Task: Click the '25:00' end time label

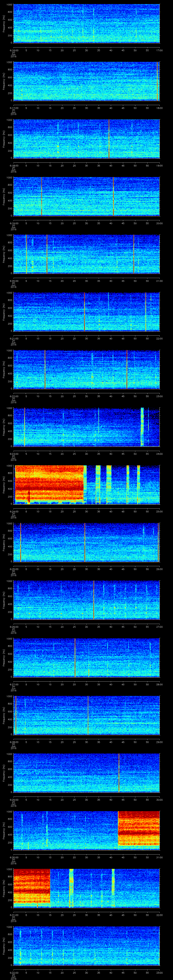Action: pyautogui.click(x=160, y=511)
